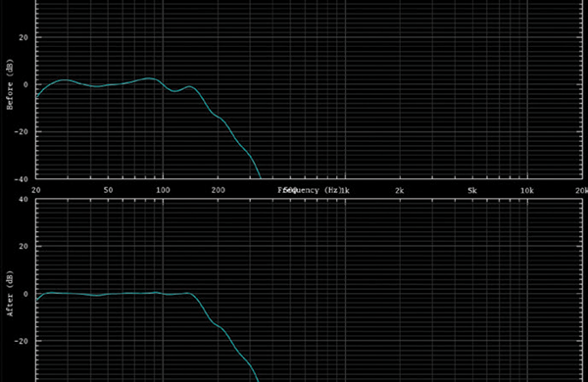The height and width of the screenshot is (382, 588).
Task: Click the Before (dB) vertical axis title
Action: (x=10, y=84)
